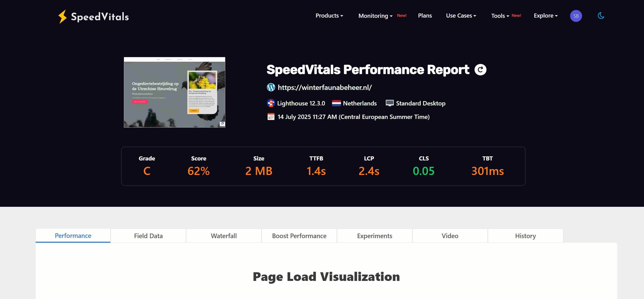Switch to the Boost Performance tab

tap(299, 236)
